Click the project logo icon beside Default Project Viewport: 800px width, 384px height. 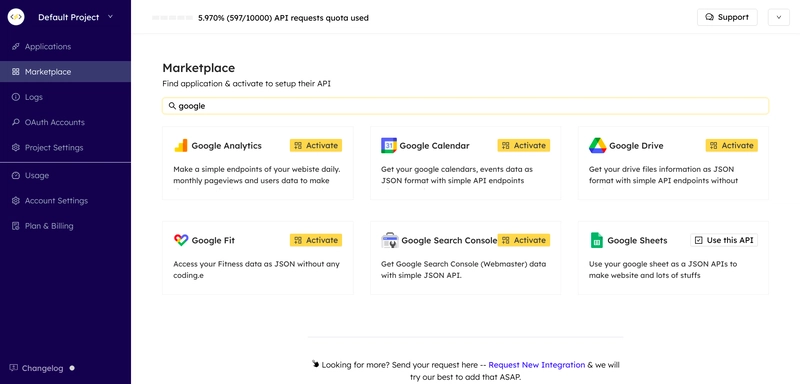16,17
